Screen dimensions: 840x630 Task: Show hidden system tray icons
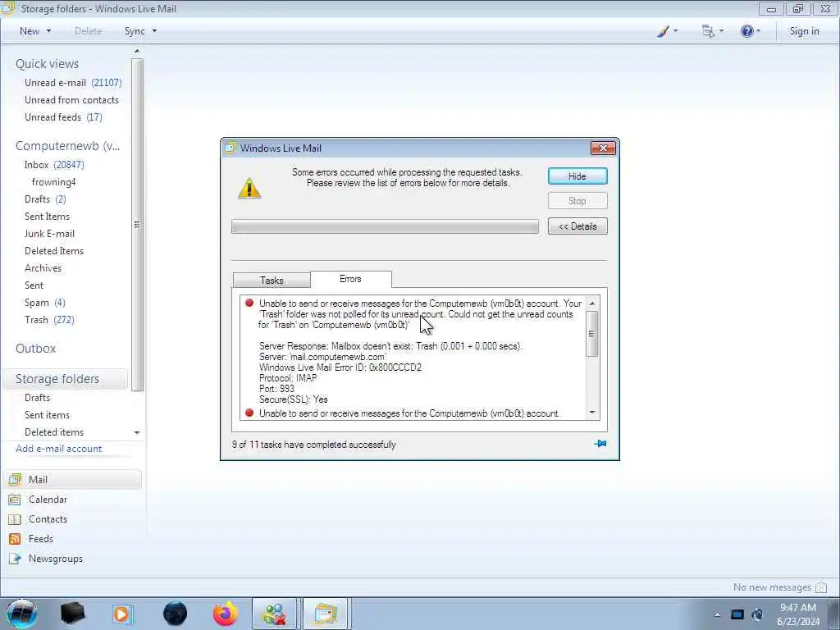pyautogui.click(x=717, y=614)
